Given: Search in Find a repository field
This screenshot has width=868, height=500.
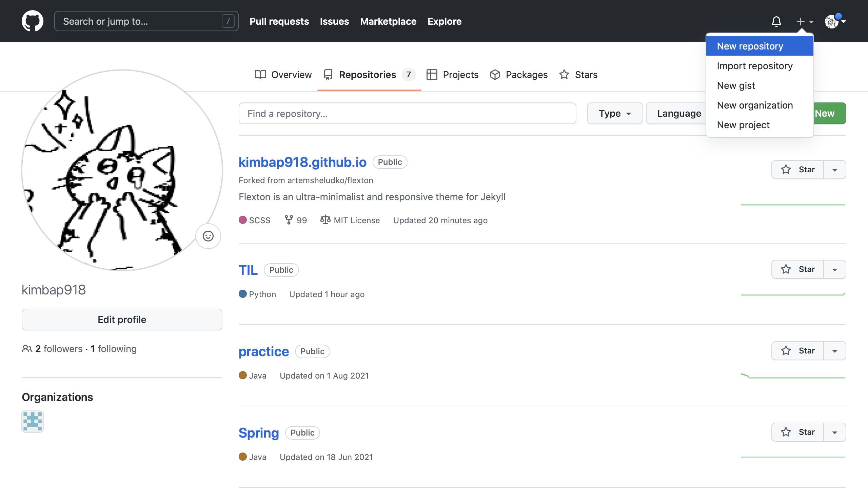Looking at the screenshot, I should (x=407, y=113).
